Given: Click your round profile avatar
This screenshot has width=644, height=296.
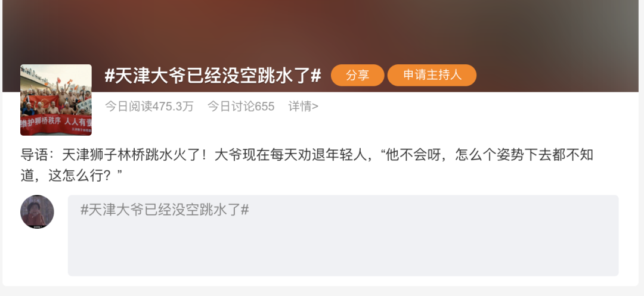Looking at the screenshot, I should pos(37,211).
